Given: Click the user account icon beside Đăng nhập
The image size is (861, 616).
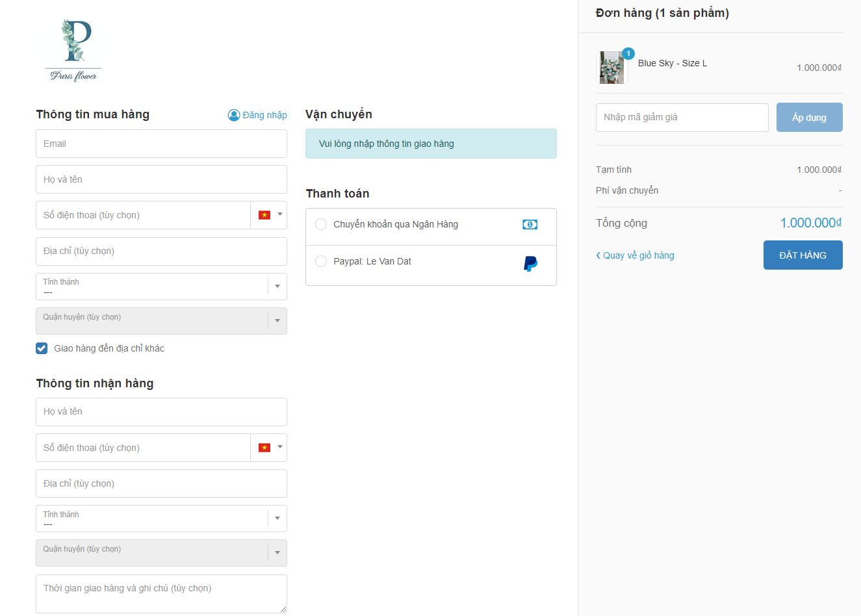Looking at the screenshot, I should pyautogui.click(x=234, y=115).
